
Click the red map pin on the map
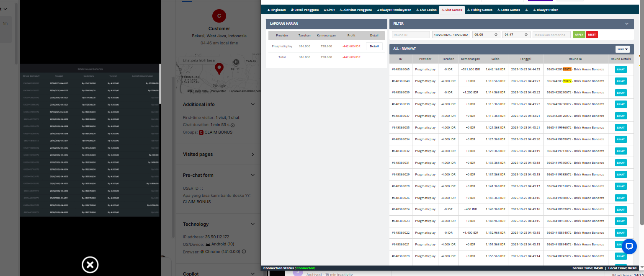point(219,69)
